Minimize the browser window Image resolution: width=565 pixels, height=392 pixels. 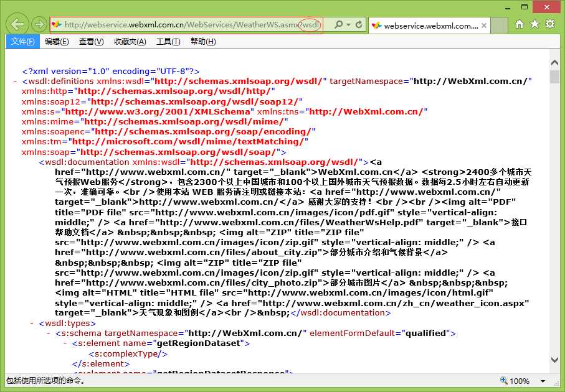click(x=508, y=7)
